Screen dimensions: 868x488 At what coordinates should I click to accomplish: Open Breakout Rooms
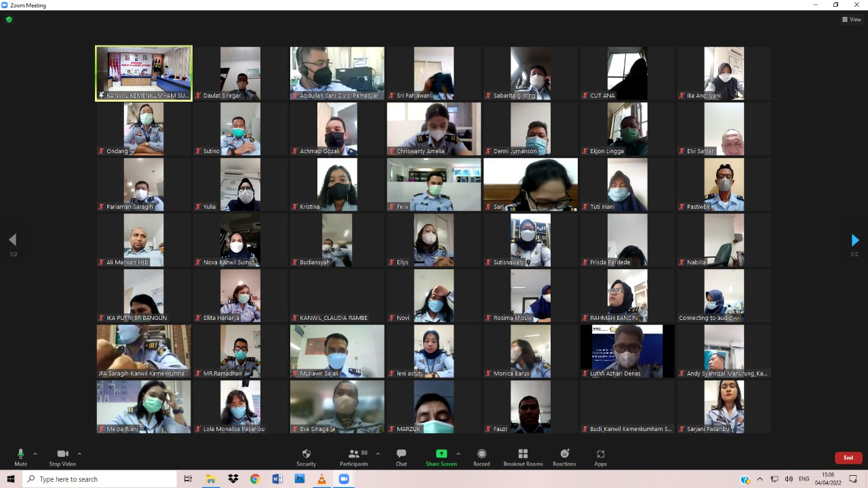tap(523, 457)
